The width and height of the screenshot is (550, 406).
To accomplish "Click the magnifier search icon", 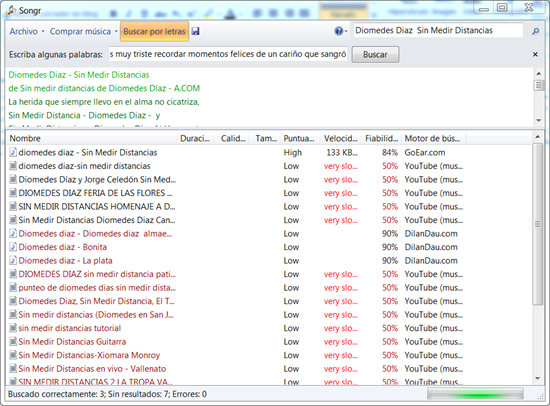I will 535,31.
